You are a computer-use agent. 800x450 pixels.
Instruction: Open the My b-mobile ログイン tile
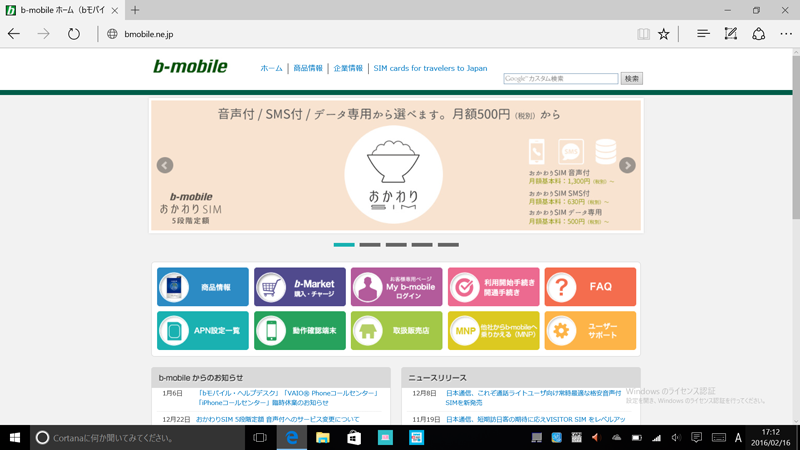(396, 287)
